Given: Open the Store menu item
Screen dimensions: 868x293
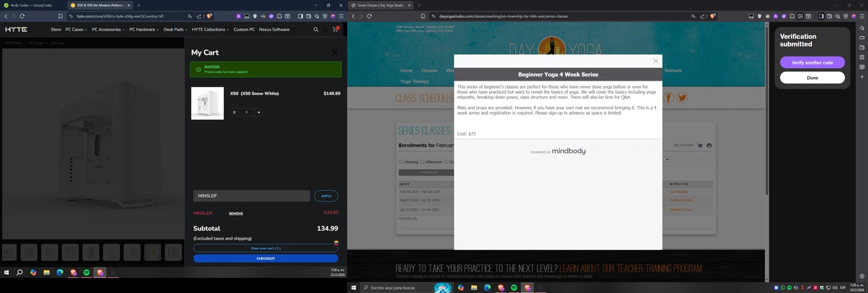Looking at the screenshot, I should click(56, 30).
